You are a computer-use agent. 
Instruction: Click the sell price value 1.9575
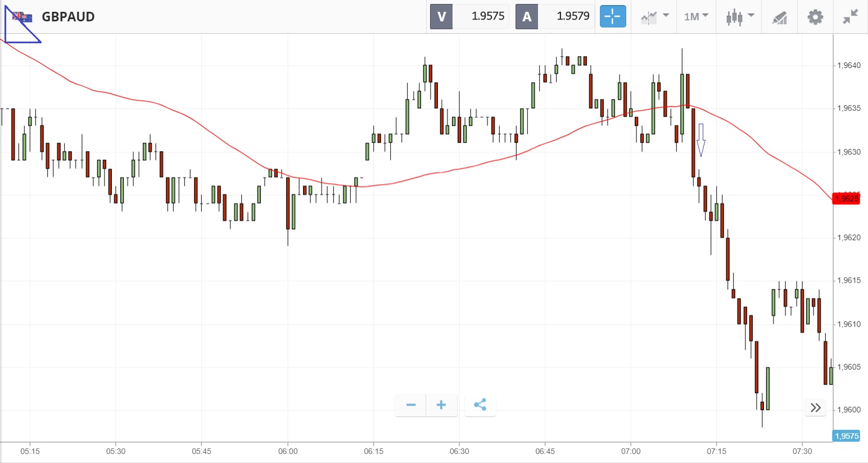487,16
